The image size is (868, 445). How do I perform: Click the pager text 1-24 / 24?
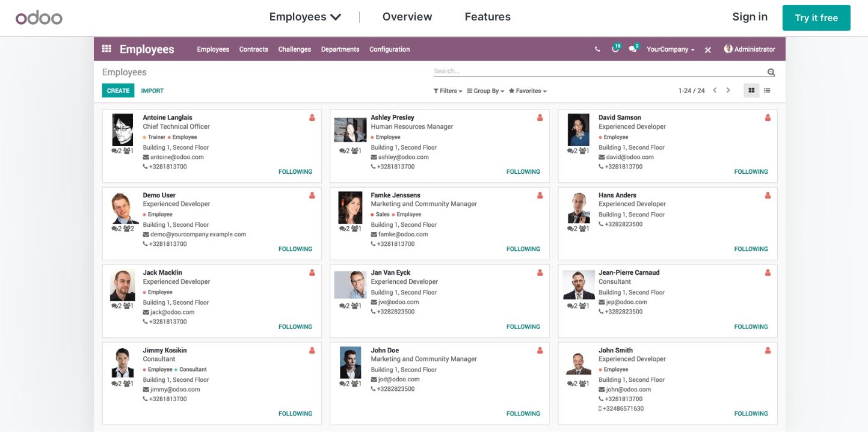(x=691, y=91)
